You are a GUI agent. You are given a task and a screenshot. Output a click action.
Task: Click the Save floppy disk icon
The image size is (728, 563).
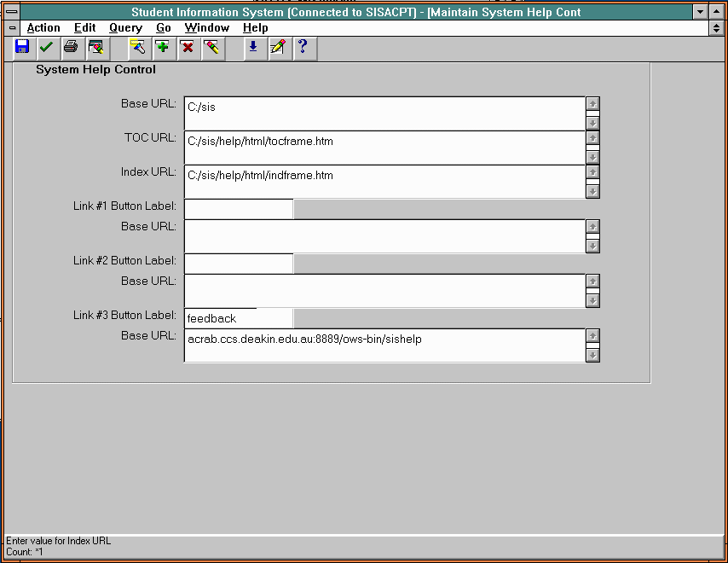22,48
